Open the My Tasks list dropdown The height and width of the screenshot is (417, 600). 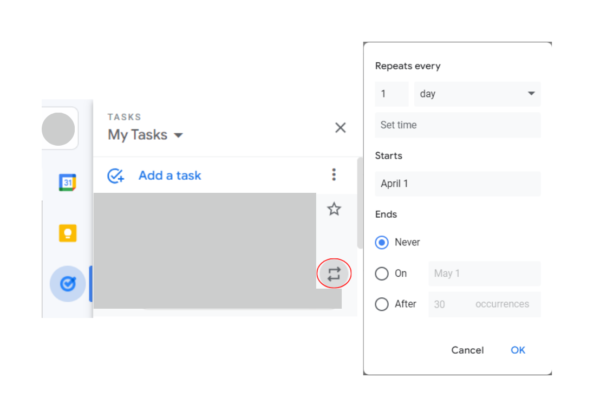[145, 135]
